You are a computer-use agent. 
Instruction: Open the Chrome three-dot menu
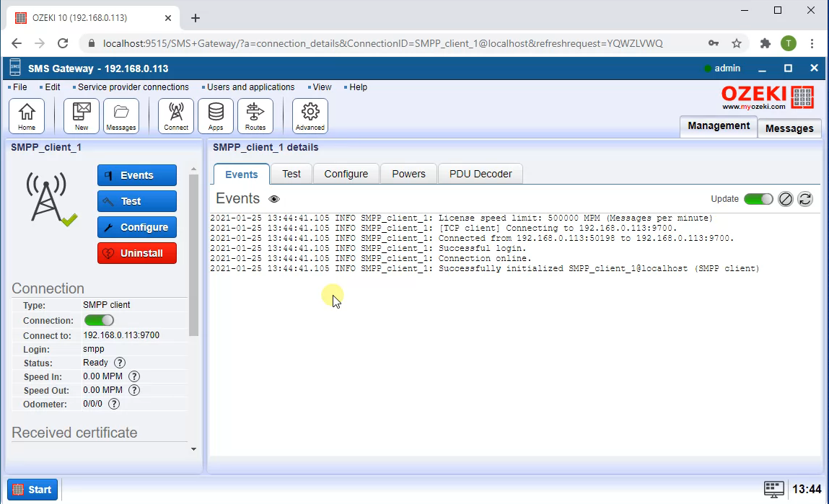pyautogui.click(x=812, y=43)
